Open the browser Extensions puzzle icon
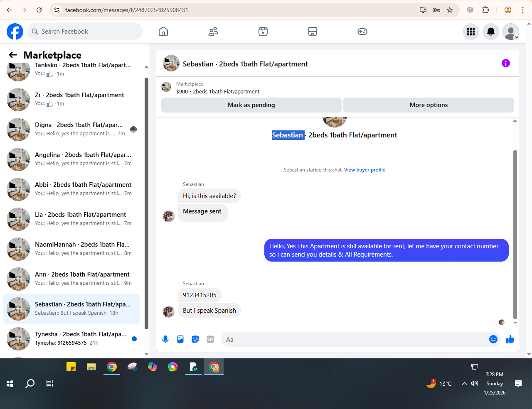The height and width of the screenshot is (409, 532). [x=486, y=10]
